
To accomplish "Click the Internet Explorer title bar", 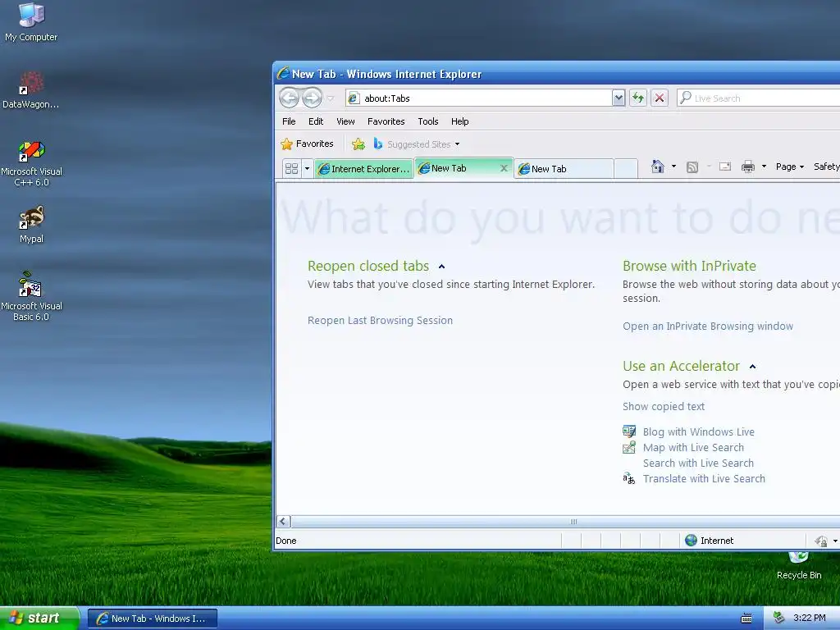I will (x=557, y=74).
